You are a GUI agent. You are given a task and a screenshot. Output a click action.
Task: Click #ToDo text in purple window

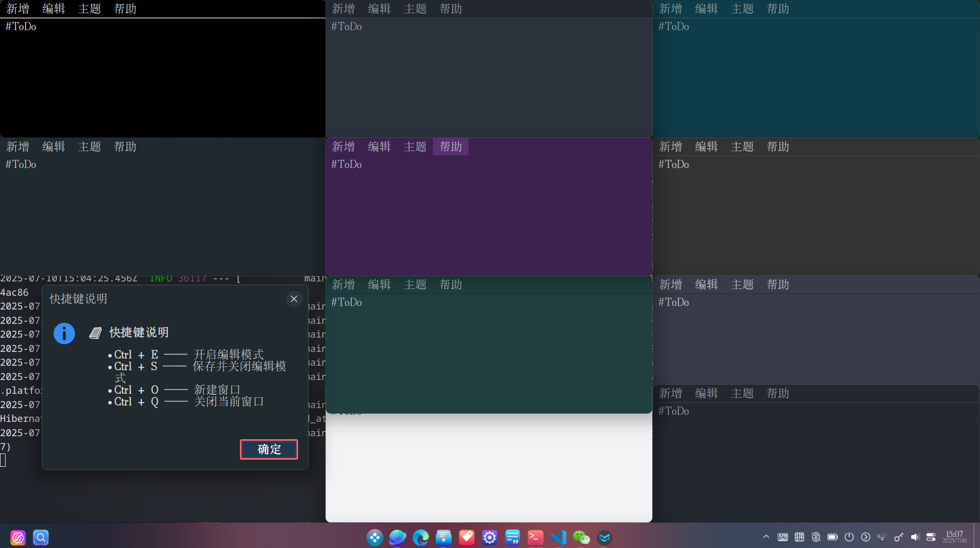pos(347,164)
